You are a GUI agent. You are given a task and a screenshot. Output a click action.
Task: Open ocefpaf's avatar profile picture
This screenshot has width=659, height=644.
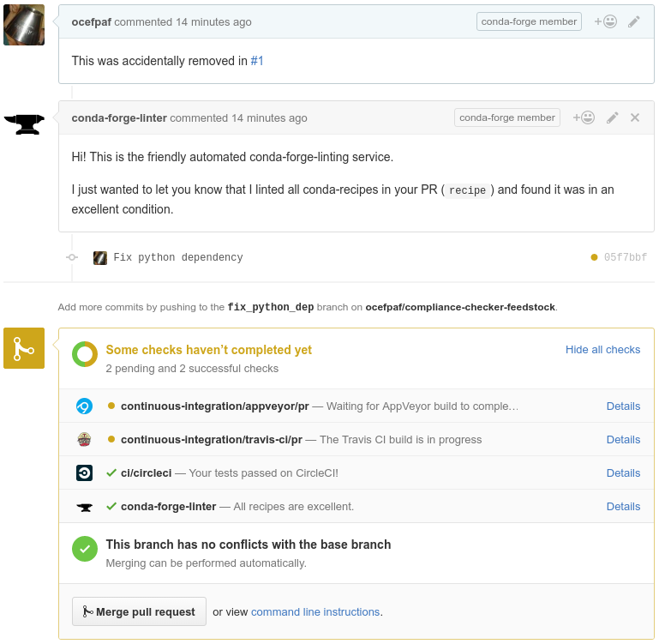[x=24, y=25]
